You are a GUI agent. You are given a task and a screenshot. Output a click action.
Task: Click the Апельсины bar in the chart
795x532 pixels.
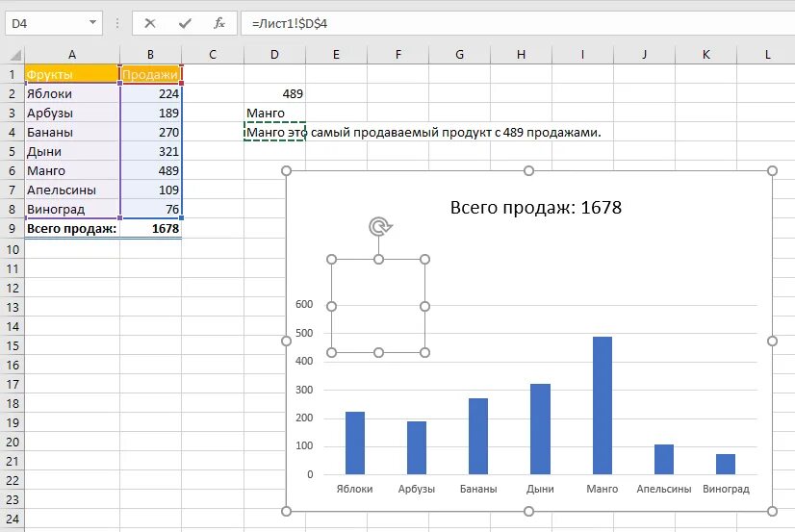pos(664,460)
